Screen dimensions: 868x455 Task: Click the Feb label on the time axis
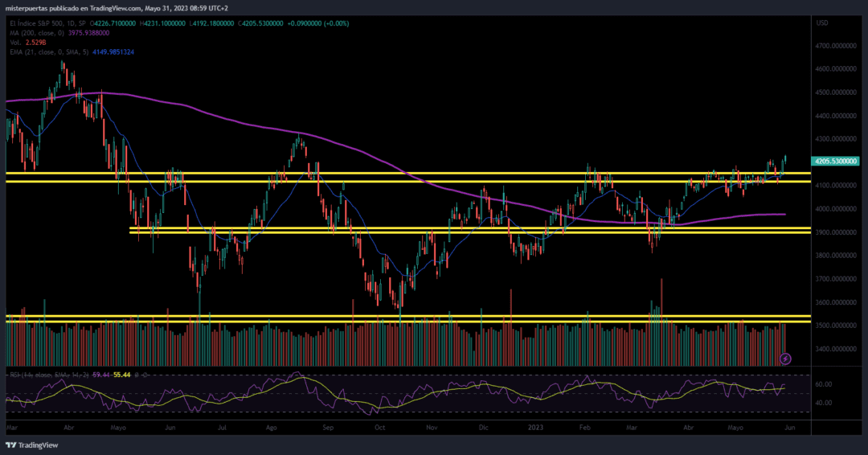click(584, 428)
